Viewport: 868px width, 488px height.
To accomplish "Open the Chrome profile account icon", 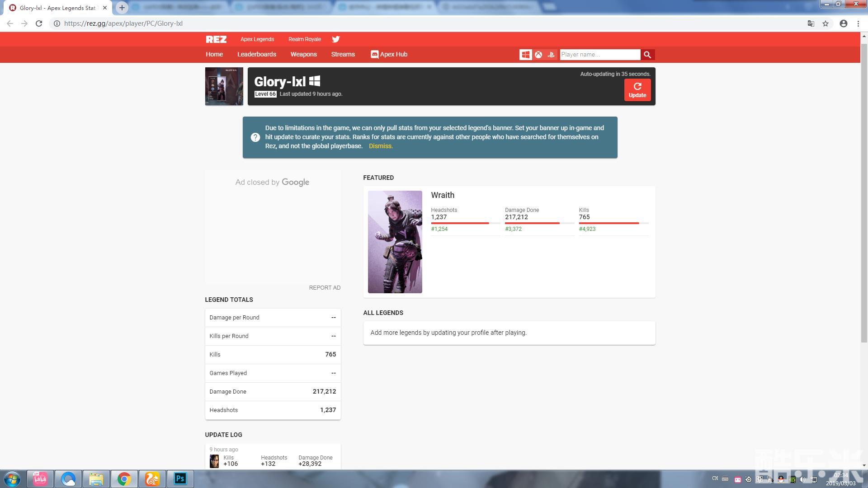I will [844, 23].
